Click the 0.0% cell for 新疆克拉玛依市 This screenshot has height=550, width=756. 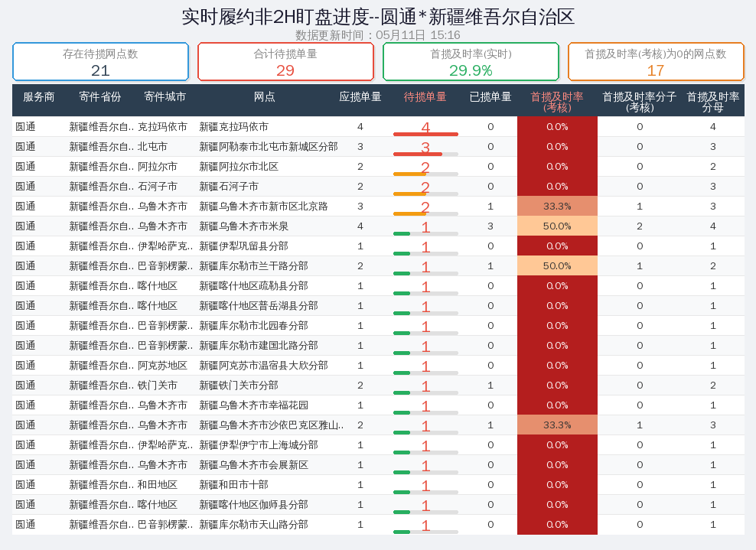(557, 127)
